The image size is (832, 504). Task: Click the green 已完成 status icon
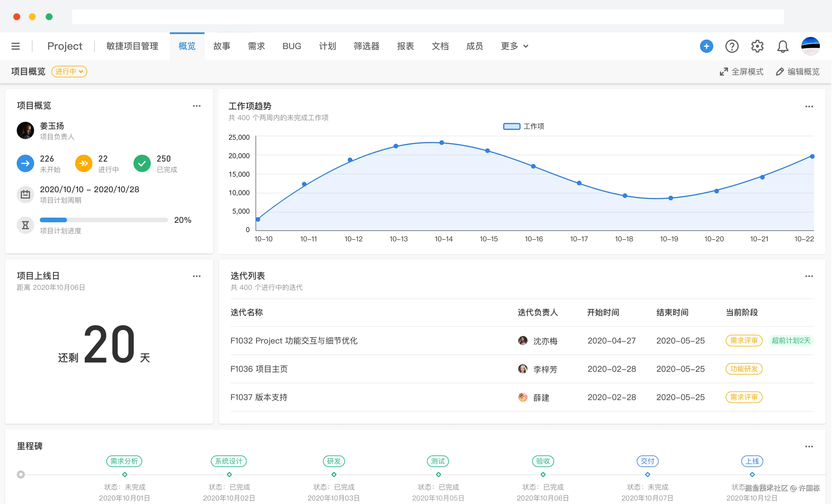(x=142, y=163)
